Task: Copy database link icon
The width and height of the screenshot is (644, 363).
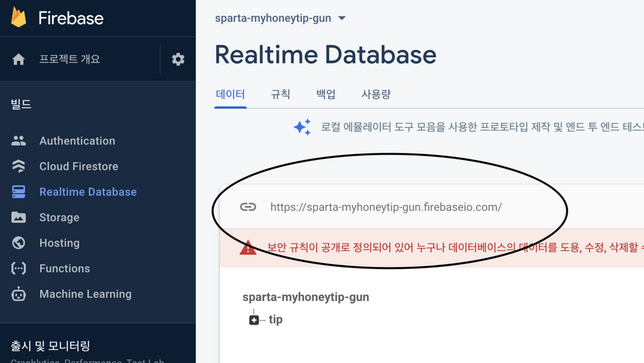Action: [248, 207]
